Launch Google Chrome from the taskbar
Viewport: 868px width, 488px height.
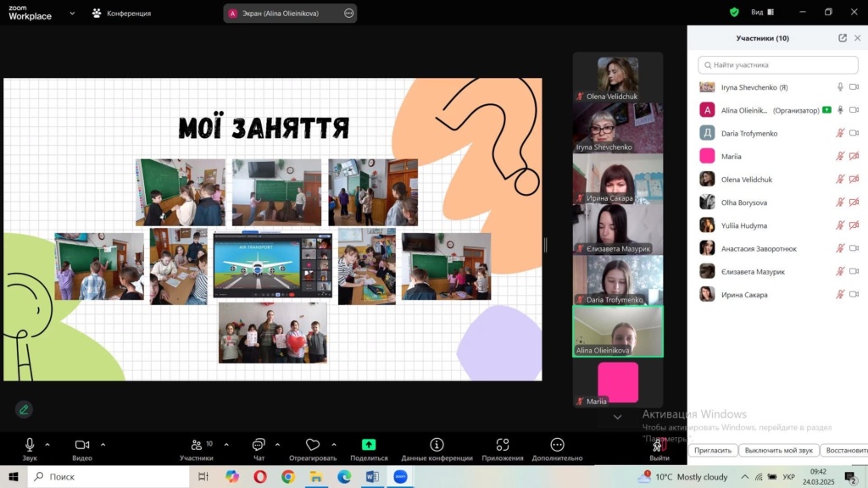pos(288,476)
